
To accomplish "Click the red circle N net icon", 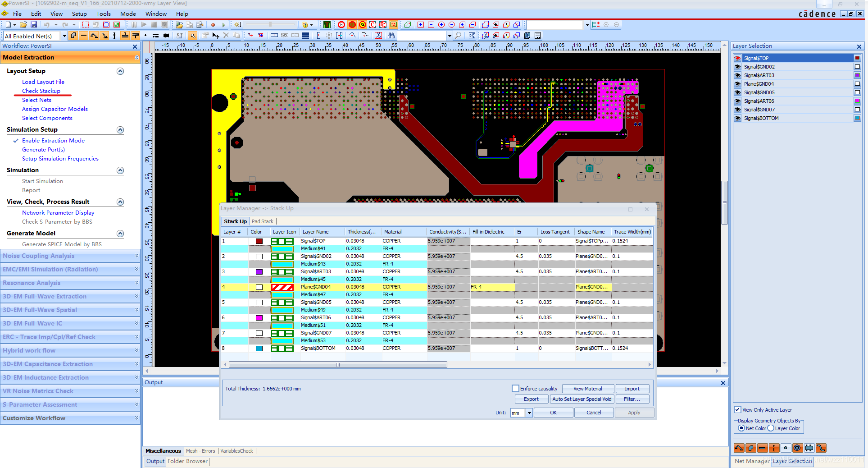I will (x=341, y=25).
